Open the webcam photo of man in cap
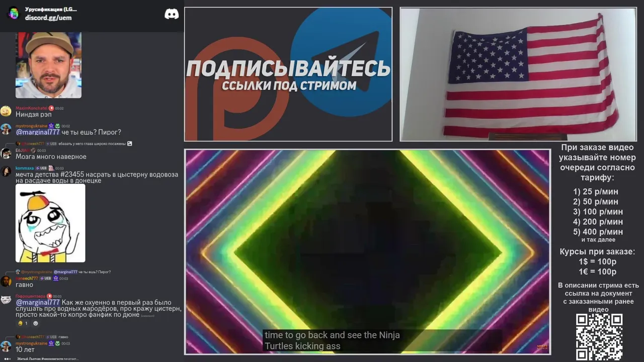 point(48,65)
